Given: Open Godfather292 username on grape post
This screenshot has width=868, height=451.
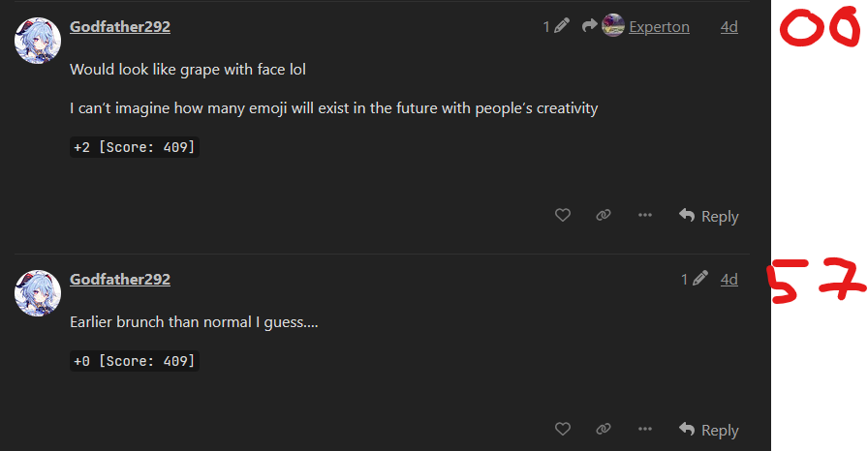Looking at the screenshot, I should coord(120,27).
